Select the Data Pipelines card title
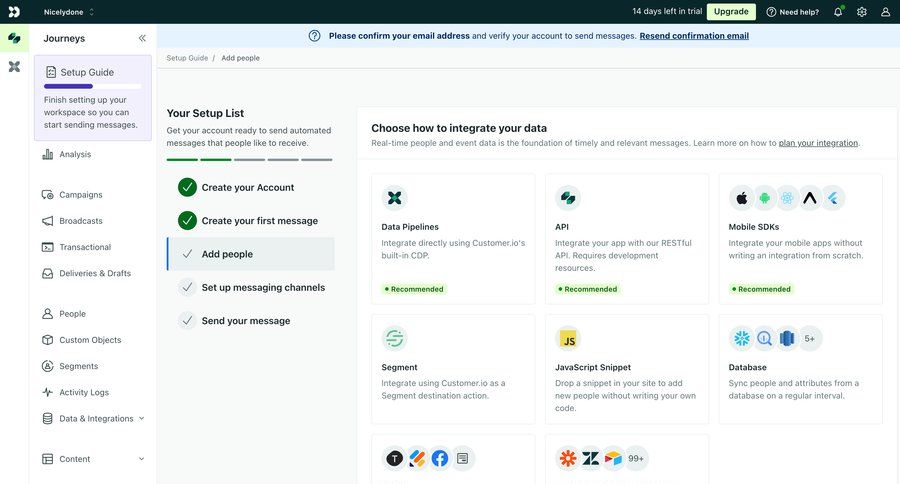 click(410, 227)
